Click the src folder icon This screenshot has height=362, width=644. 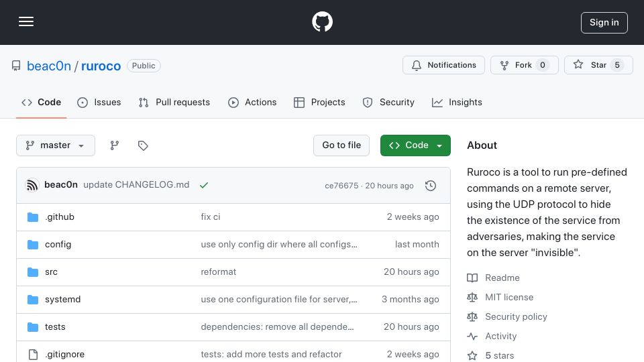pos(33,272)
